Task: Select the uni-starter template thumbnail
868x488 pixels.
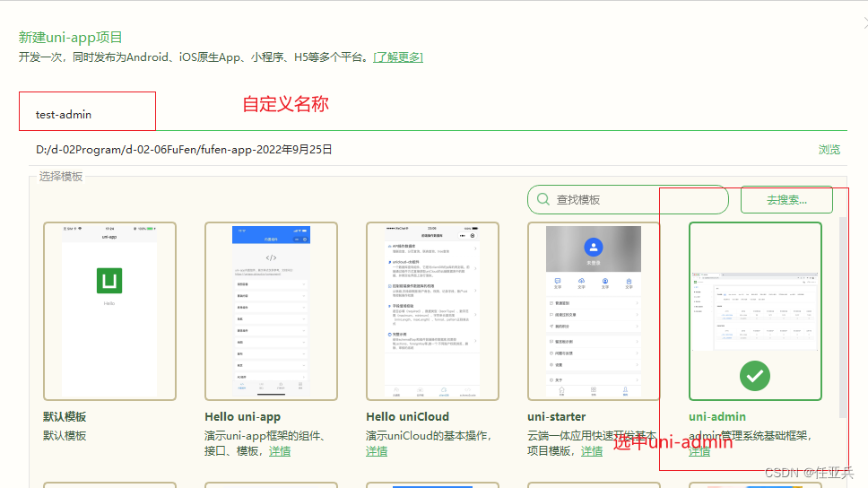Action: (x=594, y=310)
